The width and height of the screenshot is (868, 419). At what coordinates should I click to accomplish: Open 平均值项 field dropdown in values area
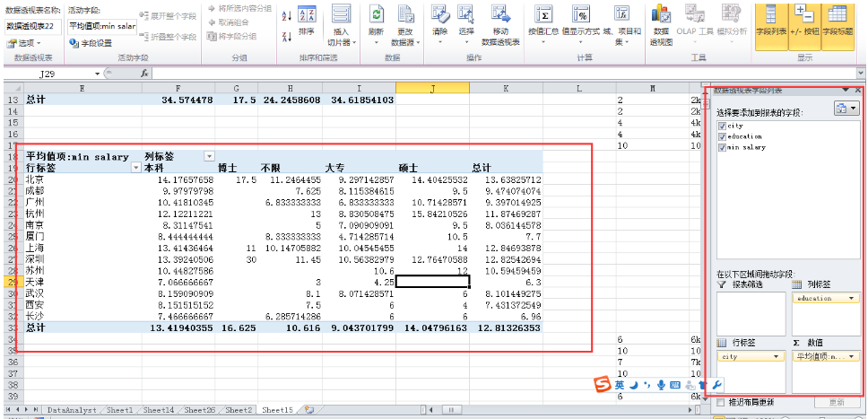click(851, 357)
